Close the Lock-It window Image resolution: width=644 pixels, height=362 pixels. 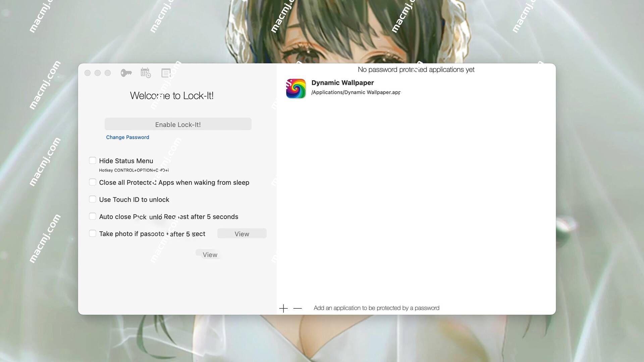pyautogui.click(x=88, y=73)
